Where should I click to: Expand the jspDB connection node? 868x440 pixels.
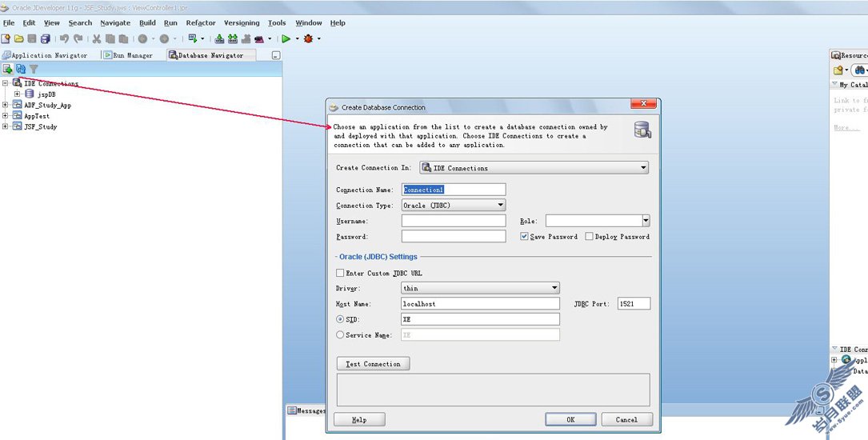pyautogui.click(x=17, y=94)
